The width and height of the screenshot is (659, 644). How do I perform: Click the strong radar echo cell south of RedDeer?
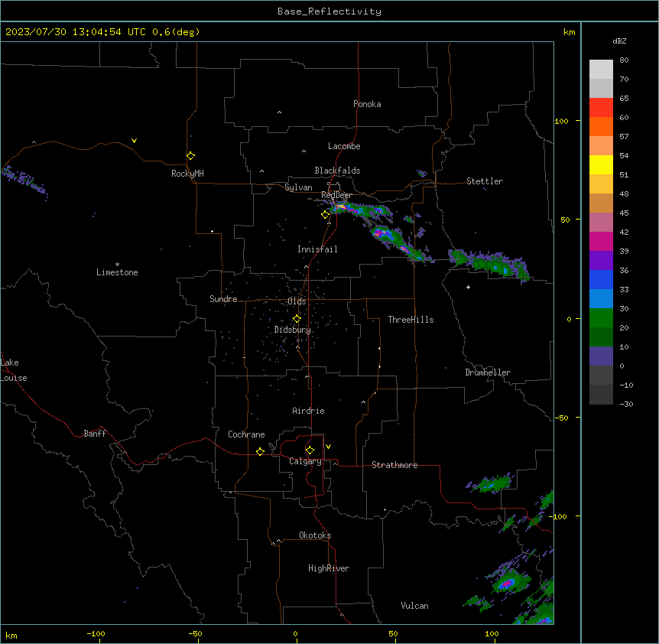pos(362,210)
